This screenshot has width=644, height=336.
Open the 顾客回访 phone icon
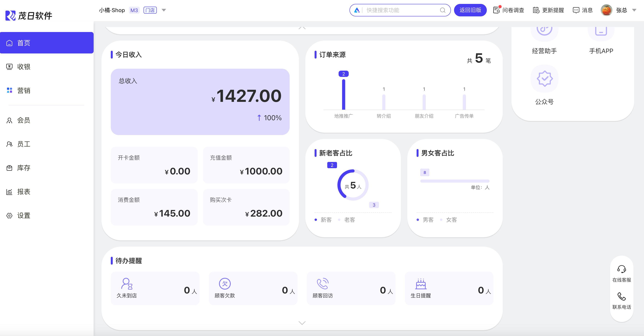click(x=323, y=284)
